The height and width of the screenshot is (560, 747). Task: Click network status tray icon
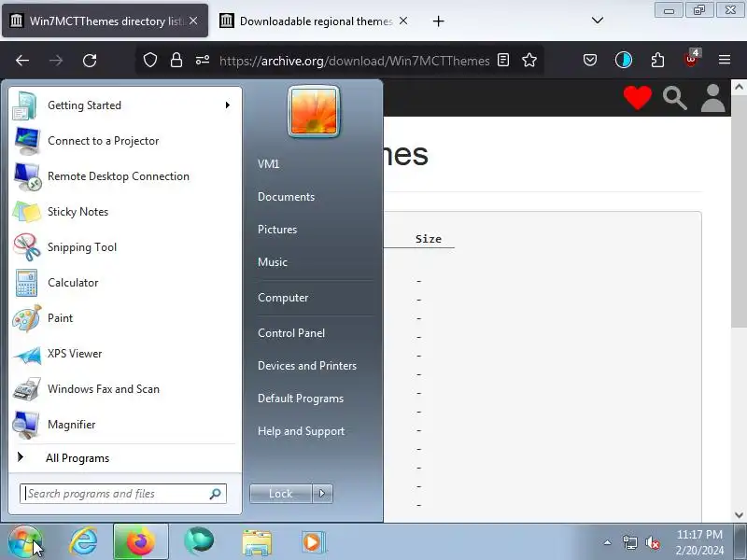tap(629, 542)
